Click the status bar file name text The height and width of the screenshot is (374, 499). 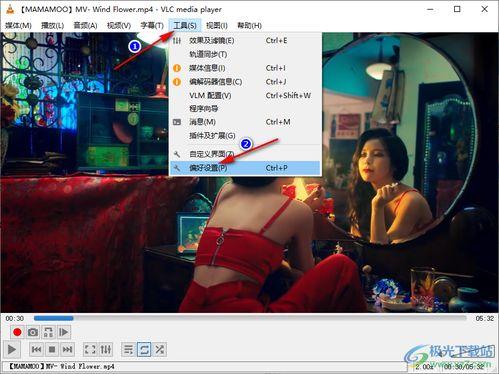tap(62, 366)
